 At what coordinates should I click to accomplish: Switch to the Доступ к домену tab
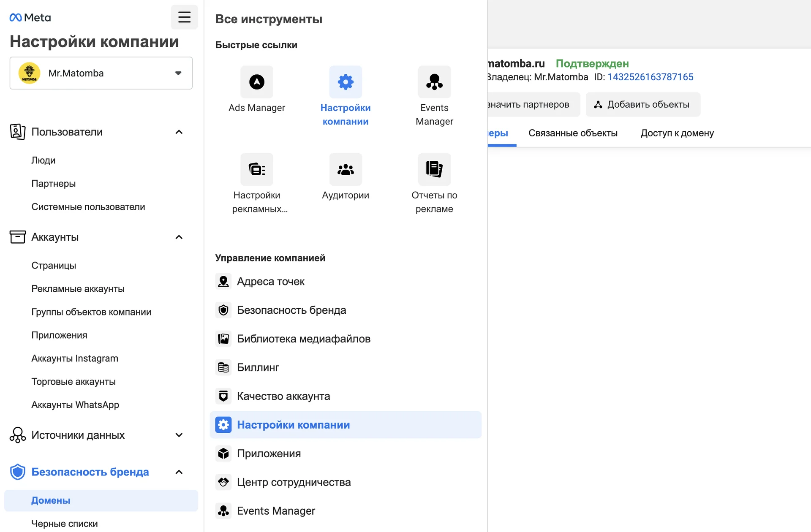click(x=677, y=133)
